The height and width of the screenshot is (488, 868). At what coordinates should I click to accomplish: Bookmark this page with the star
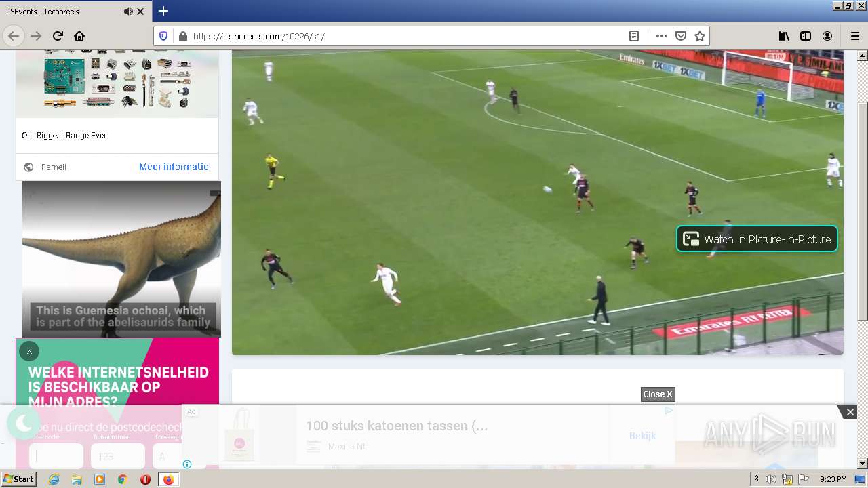pyautogui.click(x=700, y=36)
